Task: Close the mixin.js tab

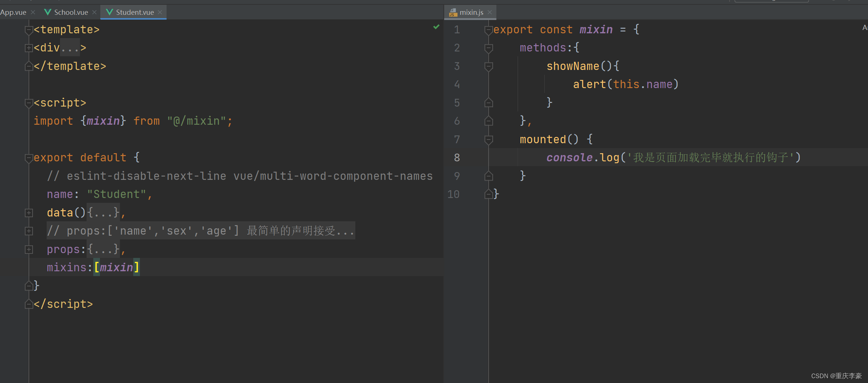Action: 490,12
